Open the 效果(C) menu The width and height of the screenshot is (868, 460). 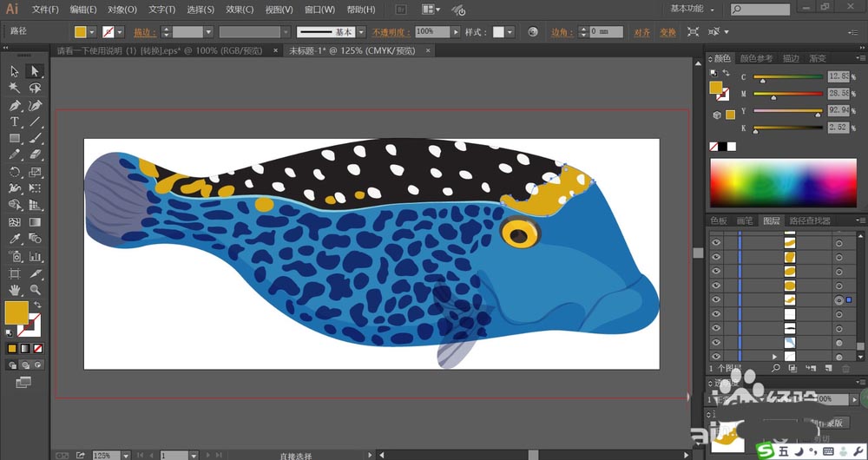240,10
